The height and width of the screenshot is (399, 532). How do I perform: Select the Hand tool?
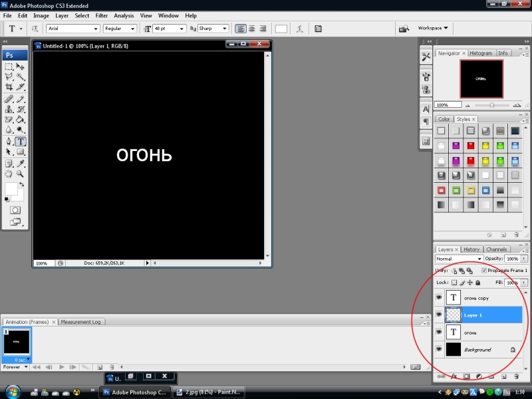9,174
